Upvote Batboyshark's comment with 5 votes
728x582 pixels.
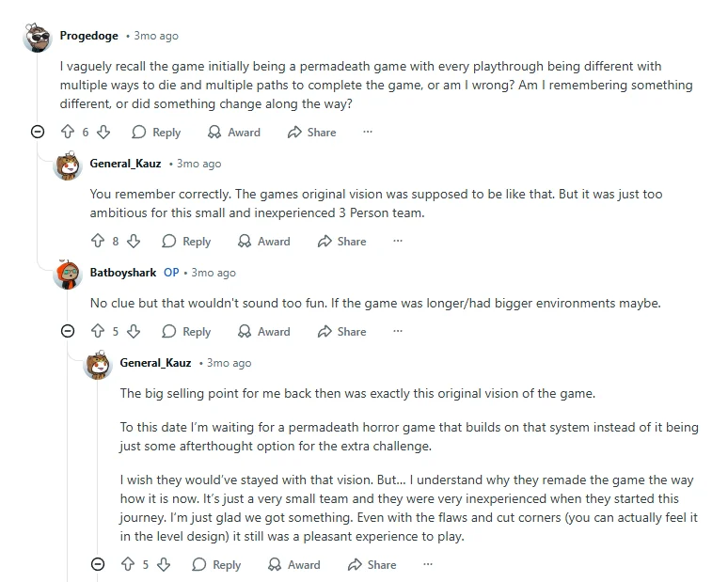(x=97, y=331)
